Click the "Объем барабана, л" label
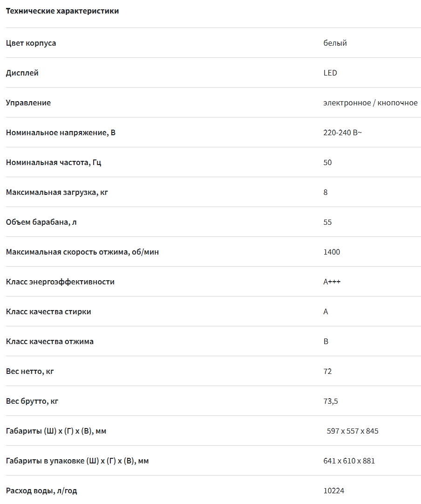 point(41,222)
